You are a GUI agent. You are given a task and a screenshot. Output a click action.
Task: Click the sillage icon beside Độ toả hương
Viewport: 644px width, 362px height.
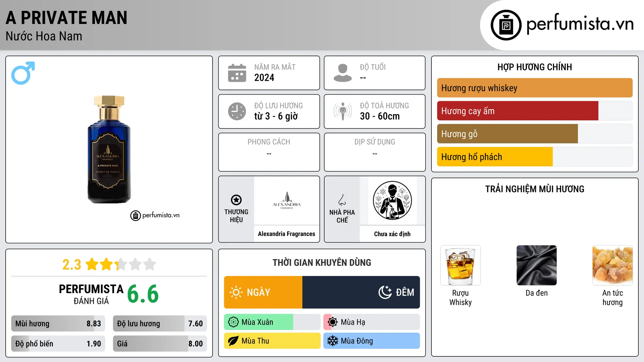coord(343,111)
